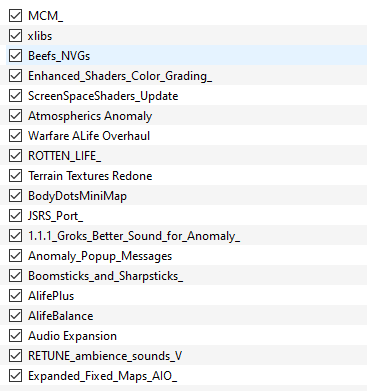Uncheck RETUNE_ambience_sounds_V checkbox

tap(15, 356)
